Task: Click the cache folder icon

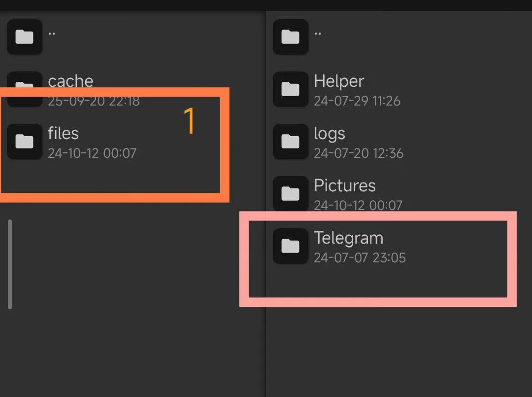Action: point(25,89)
